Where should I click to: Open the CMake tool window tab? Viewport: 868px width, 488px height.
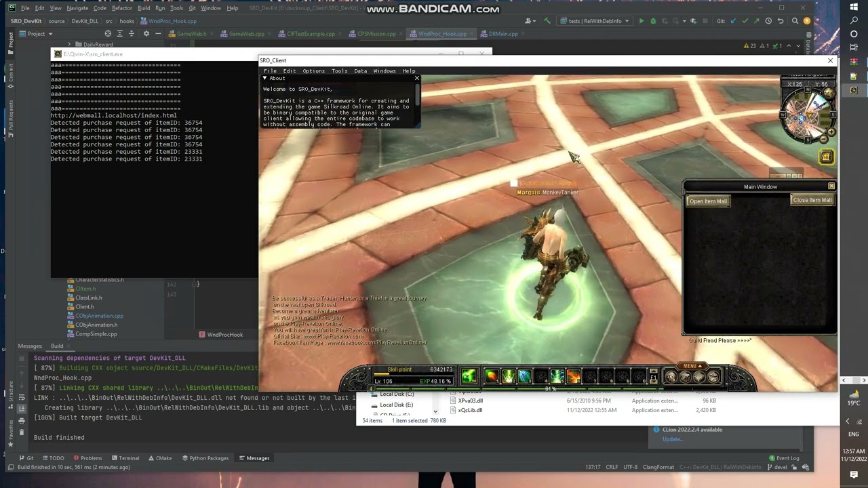[160, 458]
